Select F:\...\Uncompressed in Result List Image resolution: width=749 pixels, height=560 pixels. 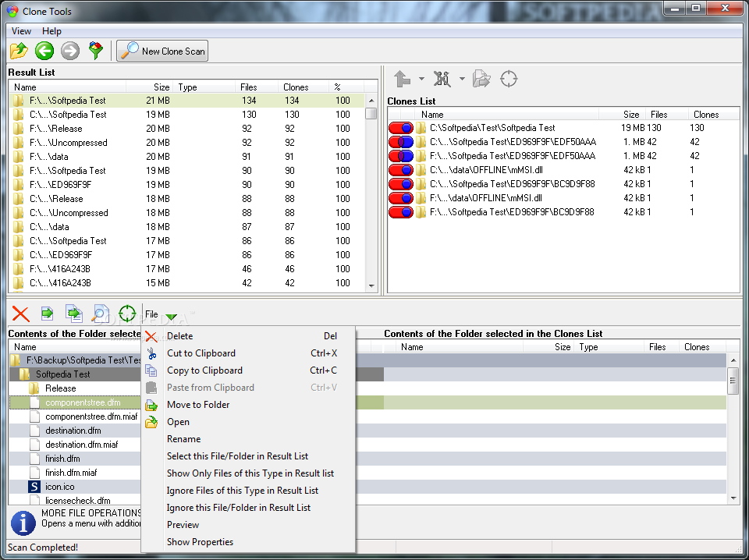pos(187,143)
